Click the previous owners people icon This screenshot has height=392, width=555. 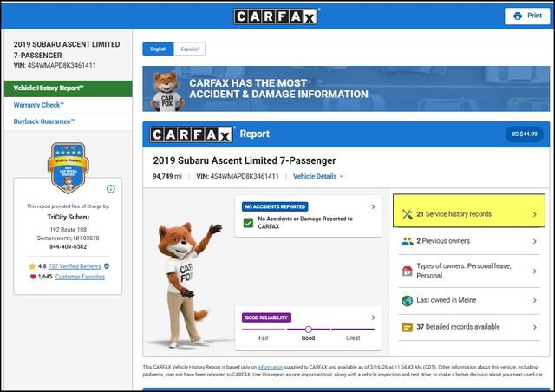point(407,241)
